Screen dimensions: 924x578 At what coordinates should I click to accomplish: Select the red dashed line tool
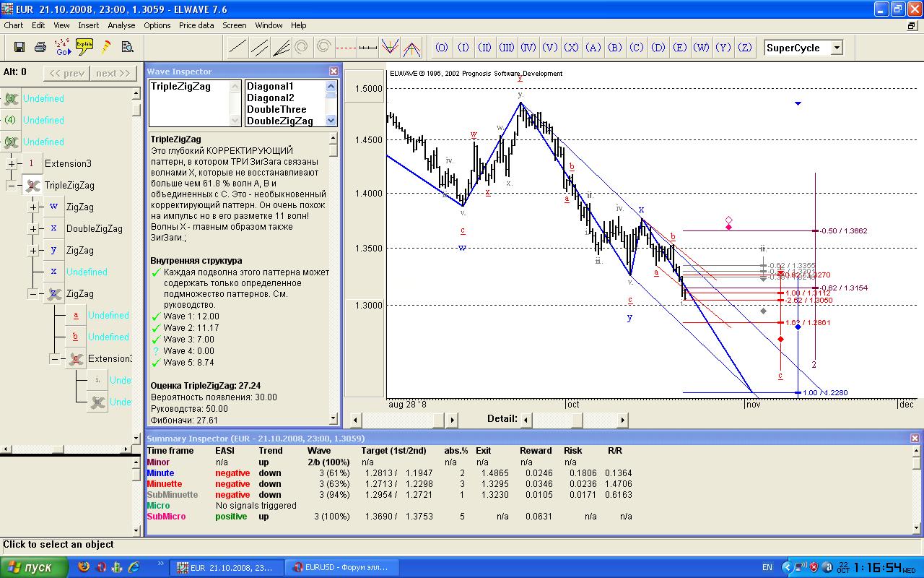346,48
